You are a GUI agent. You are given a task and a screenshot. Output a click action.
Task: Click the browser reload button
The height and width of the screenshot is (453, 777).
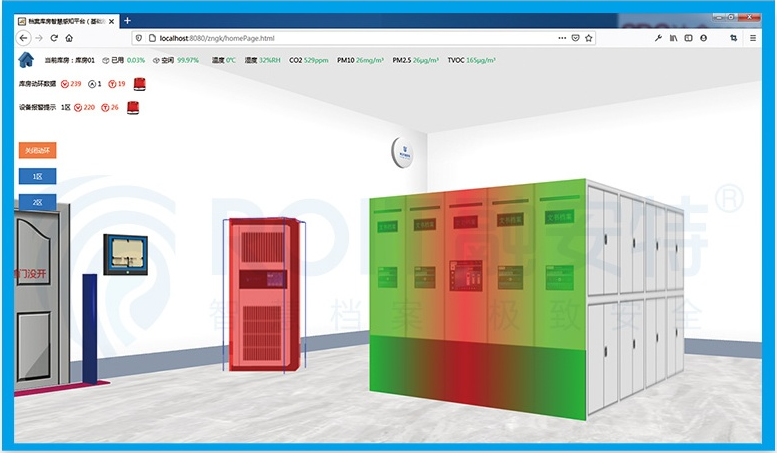click(x=54, y=38)
